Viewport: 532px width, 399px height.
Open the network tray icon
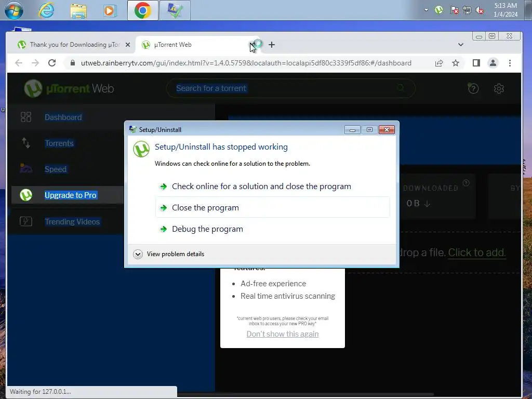pyautogui.click(x=467, y=10)
